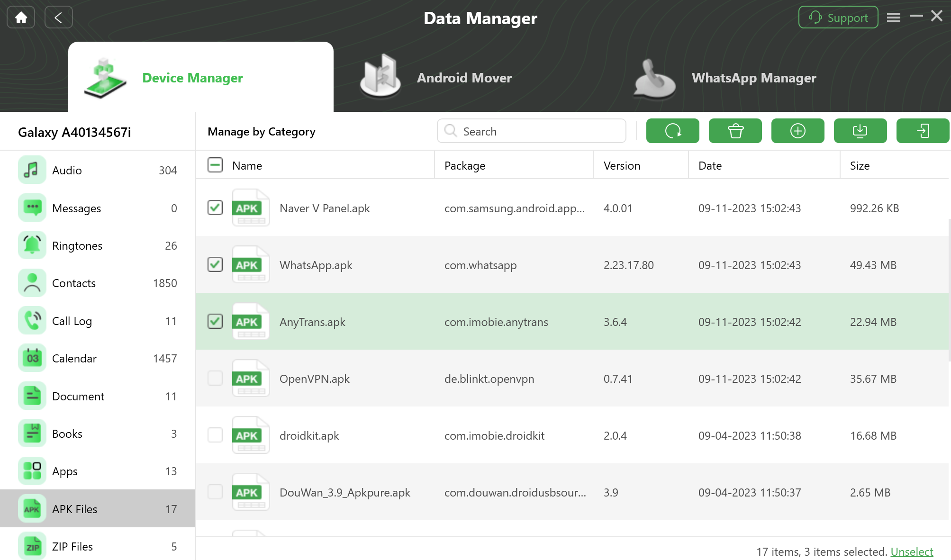Open the Search input field

click(x=531, y=131)
